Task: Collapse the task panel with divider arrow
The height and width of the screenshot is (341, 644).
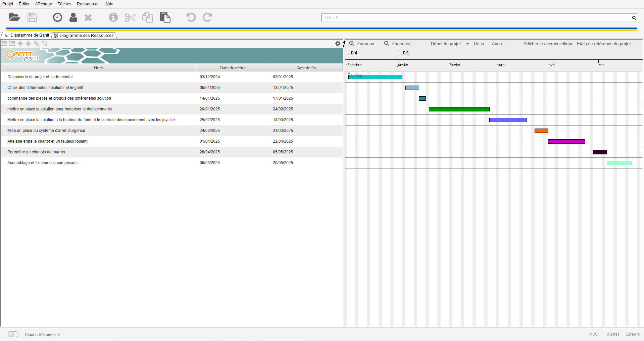Action: coord(344,42)
